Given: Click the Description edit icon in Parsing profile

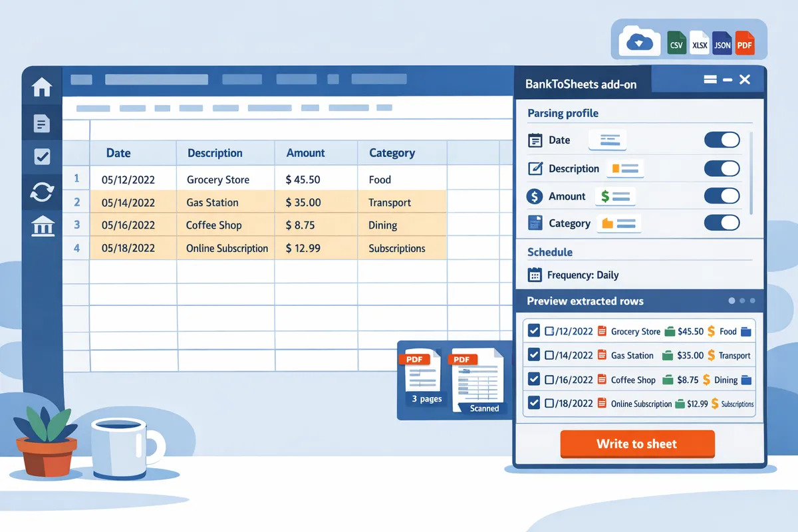Looking at the screenshot, I should 535,168.
